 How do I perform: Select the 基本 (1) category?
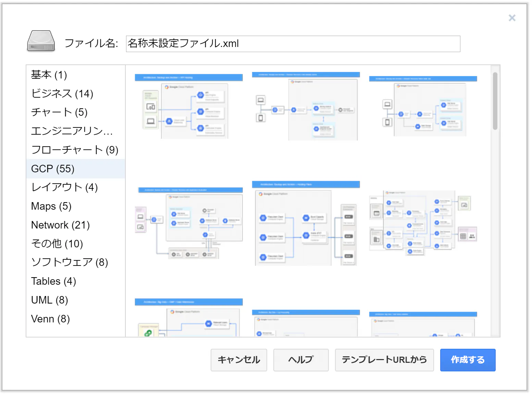pyautogui.click(x=76, y=75)
